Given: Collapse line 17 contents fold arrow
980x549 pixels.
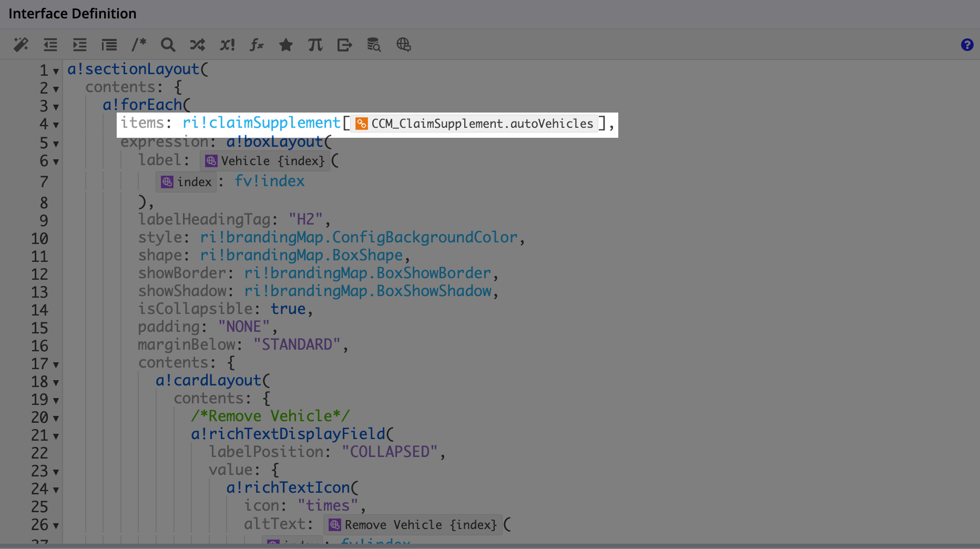Looking at the screenshot, I should point(56,364).
